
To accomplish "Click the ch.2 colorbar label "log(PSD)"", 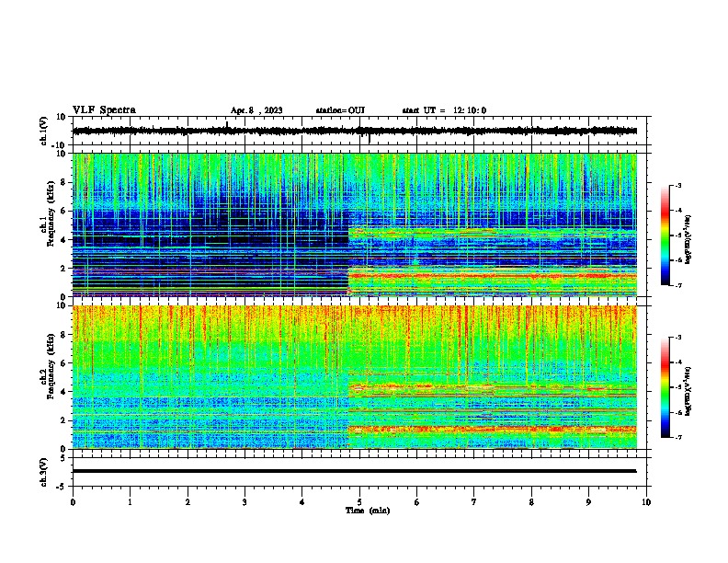I will (x=688, y=392).
